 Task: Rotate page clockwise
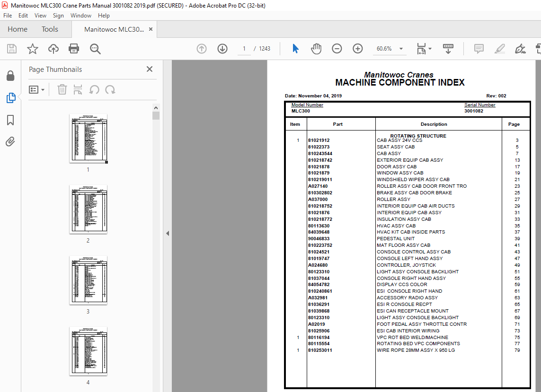point(110,90)
